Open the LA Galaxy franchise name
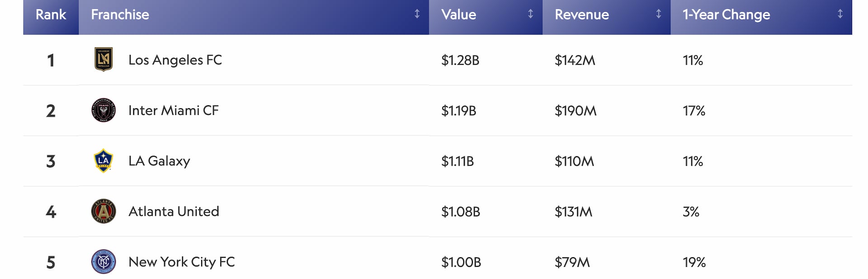This screenshot has width=868, height=279. 159,161
